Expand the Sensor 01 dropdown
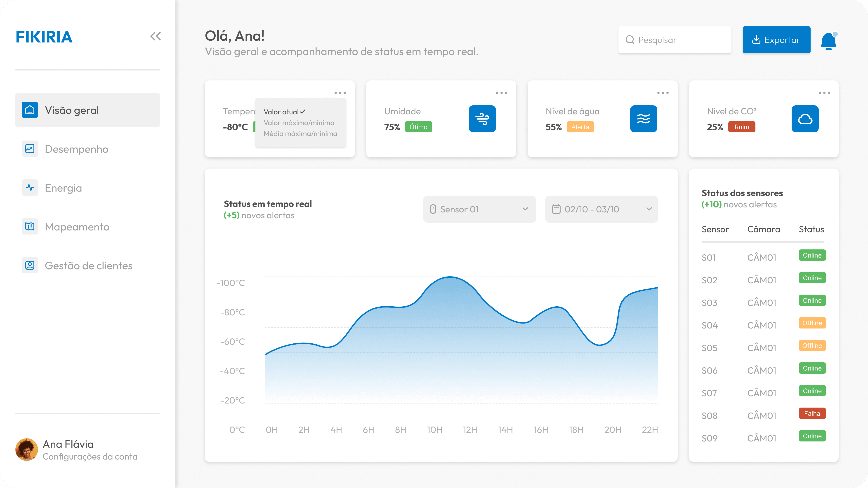The width and height of the screenshot is (868, 488). coord(479,209)
